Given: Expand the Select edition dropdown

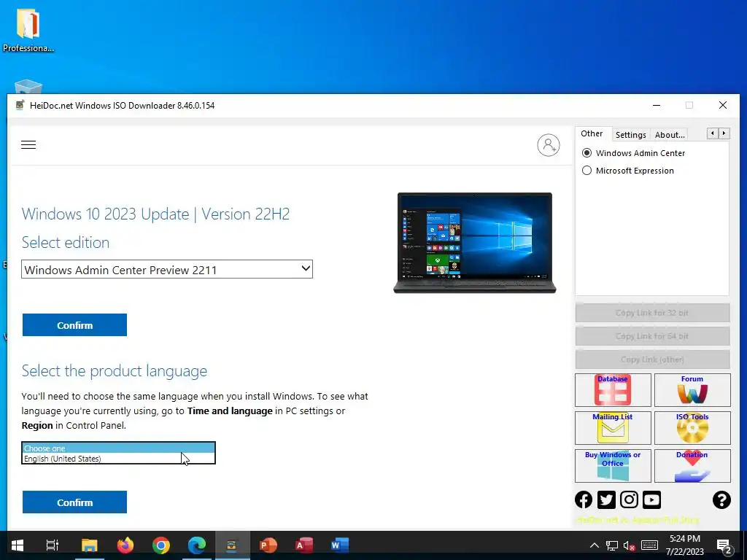Looking at the screenshot, I should (x=167, y=270).
